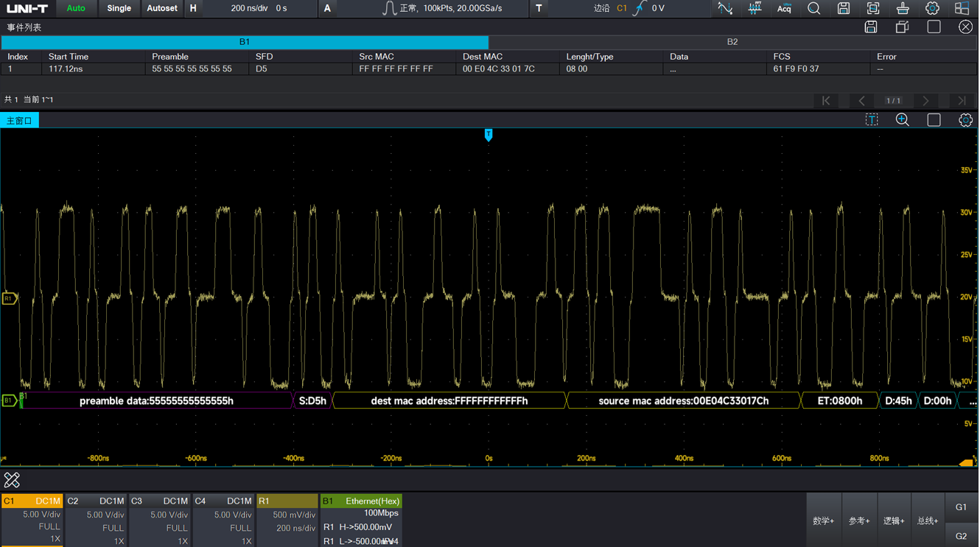The height and width of the screenshot is (547, 980).
Task: Expand the 总线+ bus add menu
Action: pyautogui.click(x=928, y=520)
